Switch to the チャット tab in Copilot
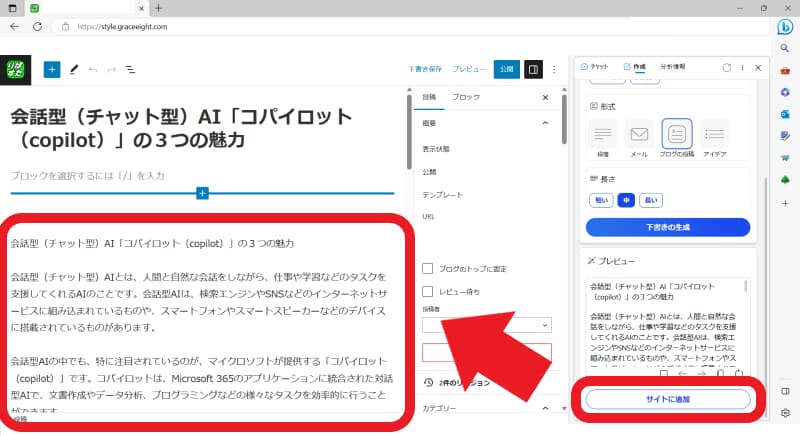This screenshot has width=800, height=436. click(595, 67)
